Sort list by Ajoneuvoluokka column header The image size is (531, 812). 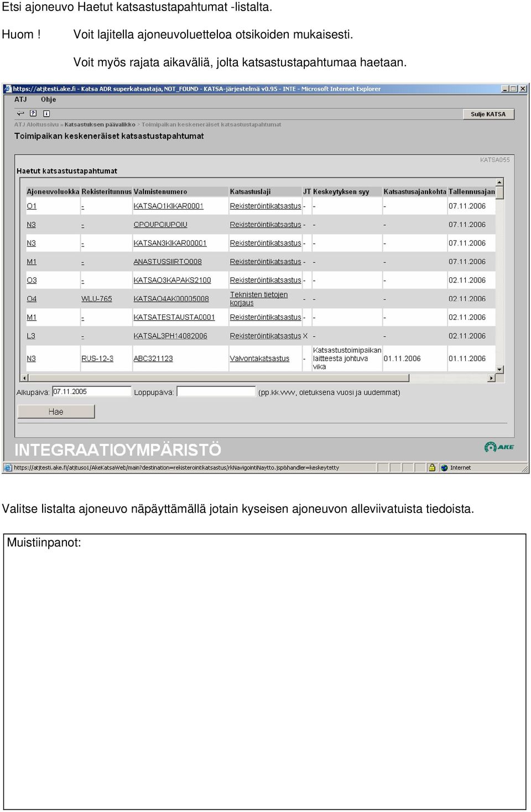pos(53,192)
